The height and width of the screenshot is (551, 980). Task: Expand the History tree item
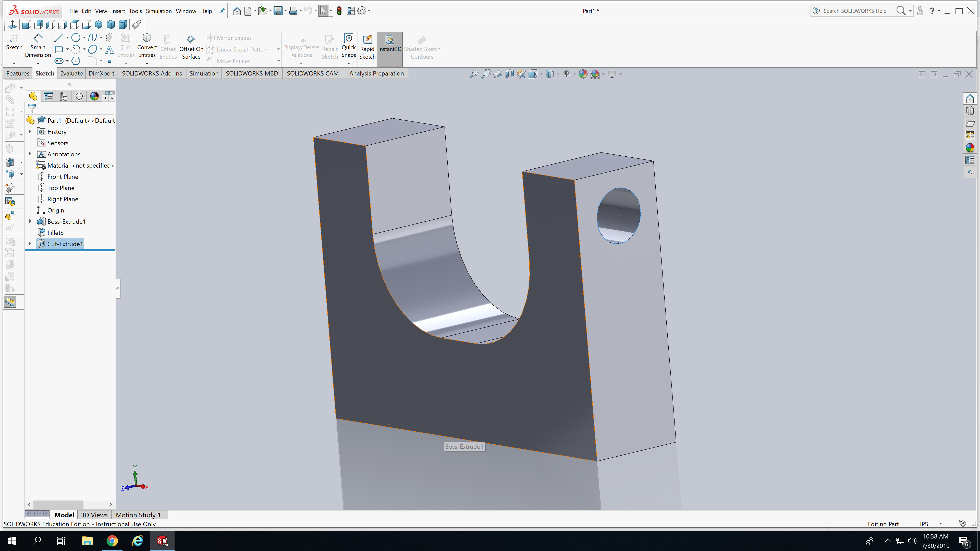click(30, 132)
